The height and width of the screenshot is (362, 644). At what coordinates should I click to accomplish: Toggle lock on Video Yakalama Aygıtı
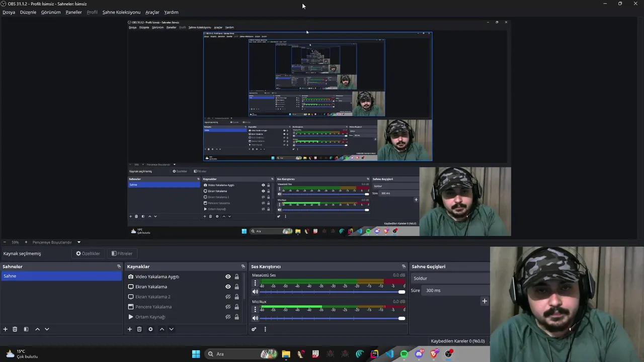[x=236, y=277]
